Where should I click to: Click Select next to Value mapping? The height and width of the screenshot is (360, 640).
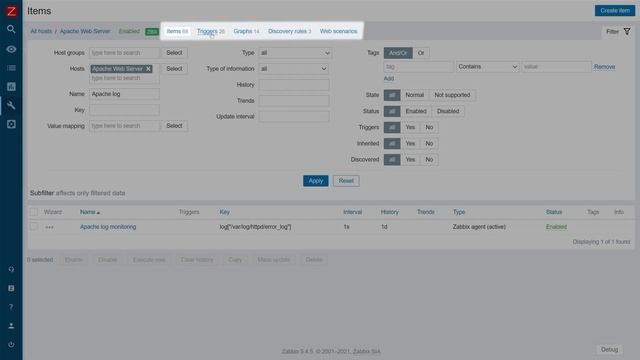coord(174,126)
